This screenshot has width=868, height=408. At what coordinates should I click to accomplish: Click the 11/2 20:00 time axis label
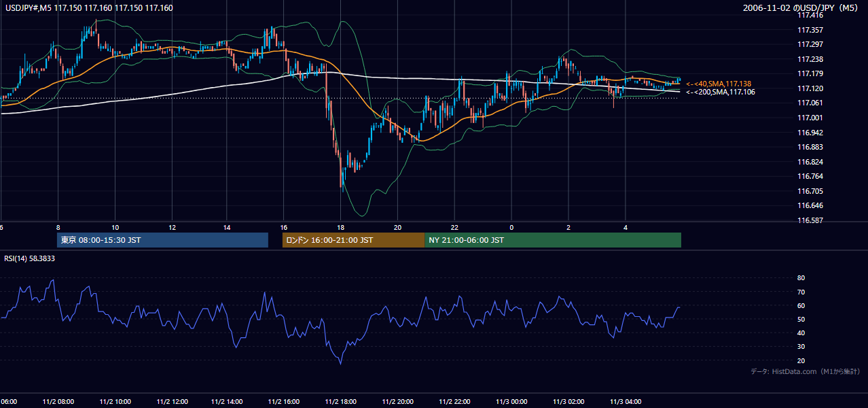tap(399, 402)
